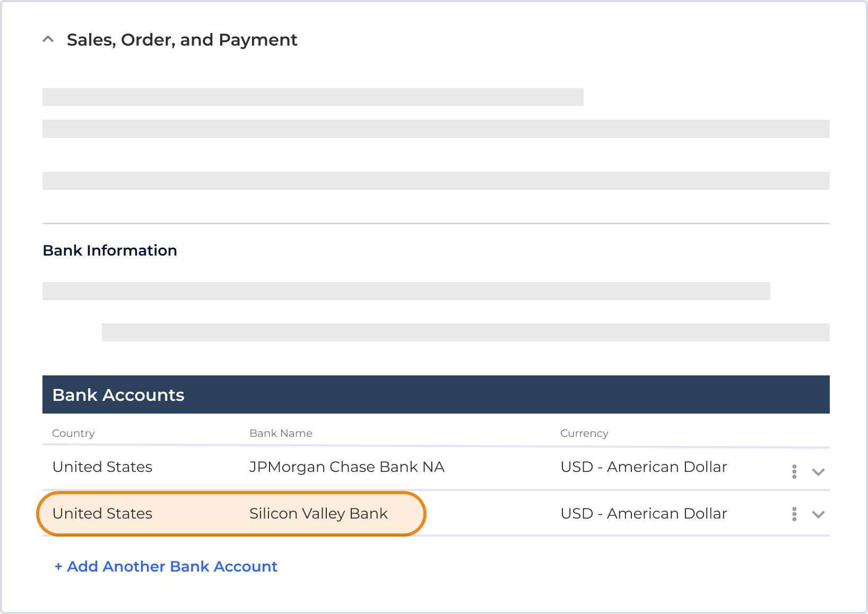Click the Country column header
The width and height of the screenshot is (868, 614).
(74, 433)
